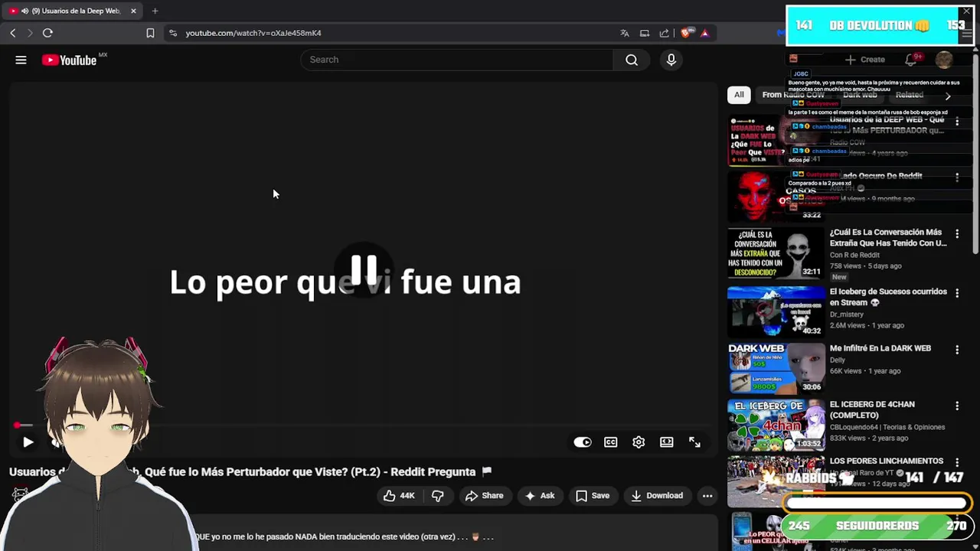Screen dimensions: 980x551
Task: Go back in the browser
Action: [13, 33]
